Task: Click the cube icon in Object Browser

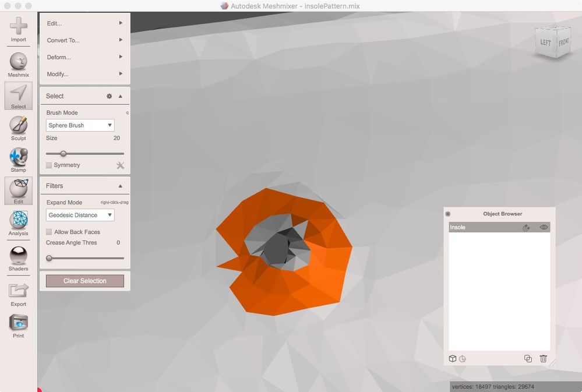Action: point(453,359)
